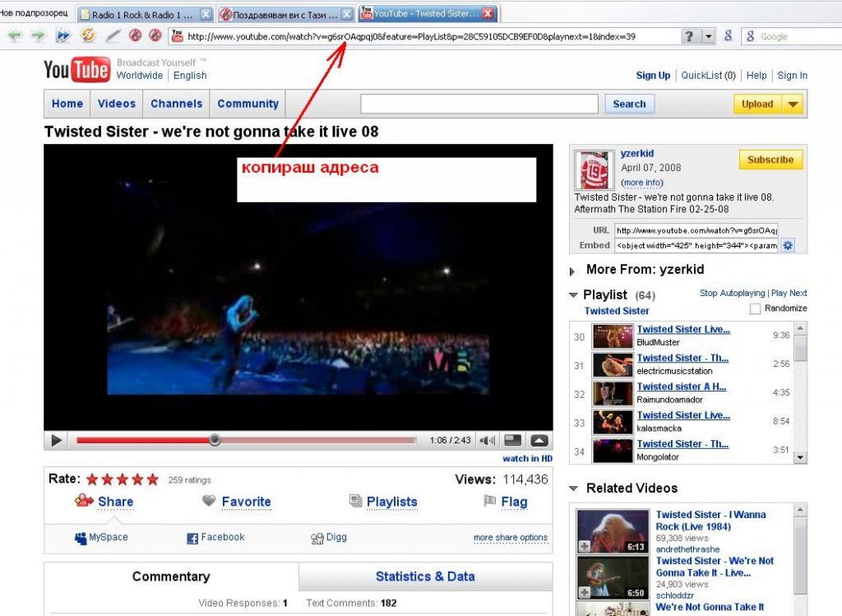The height and width of the screenshot is (616, 842).
Task: Open I Wanna Rock (Live 1984) related video
Action: 710,521
